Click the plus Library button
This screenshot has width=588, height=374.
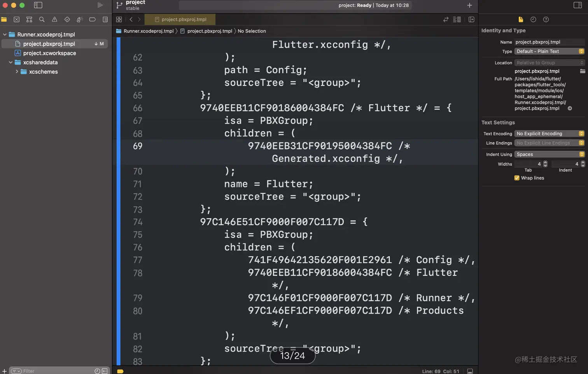coord(469,5)
